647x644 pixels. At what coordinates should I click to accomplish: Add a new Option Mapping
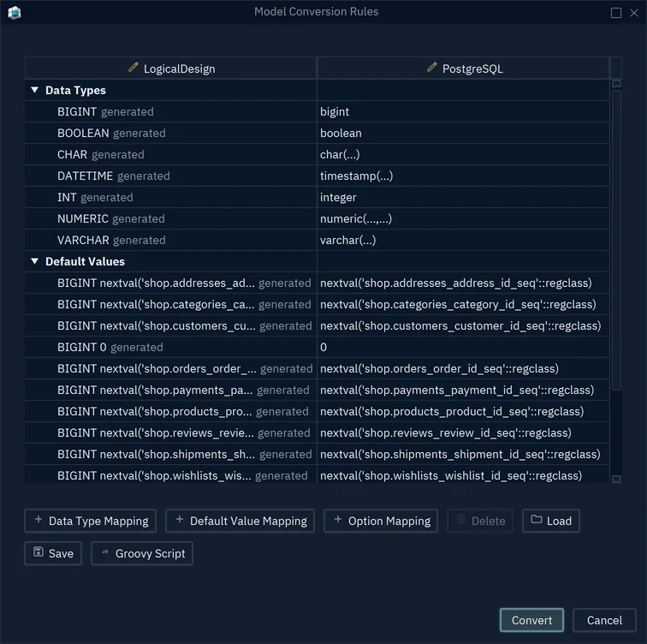click(x=381, y=521)
